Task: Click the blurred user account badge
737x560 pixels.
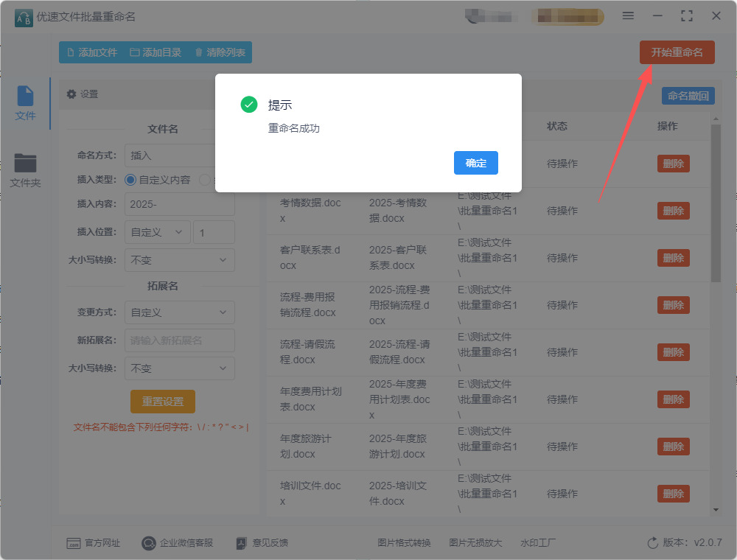Action: pos(567,16)
